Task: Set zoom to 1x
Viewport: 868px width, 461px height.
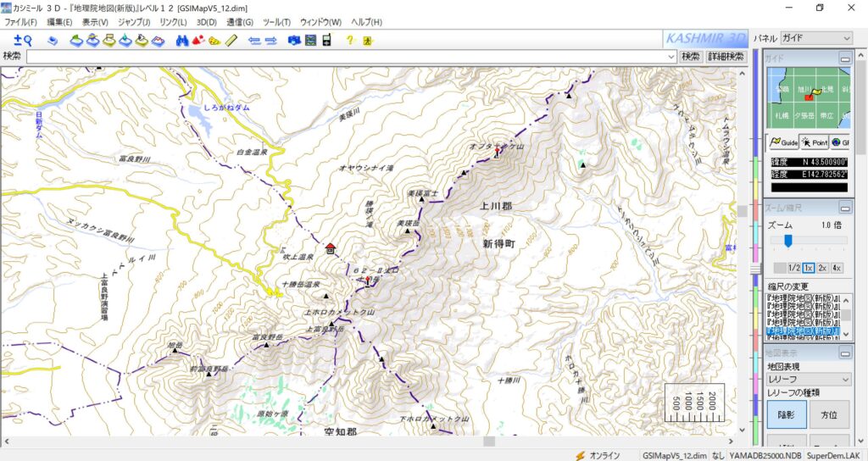Action: (x=808, y=268)
